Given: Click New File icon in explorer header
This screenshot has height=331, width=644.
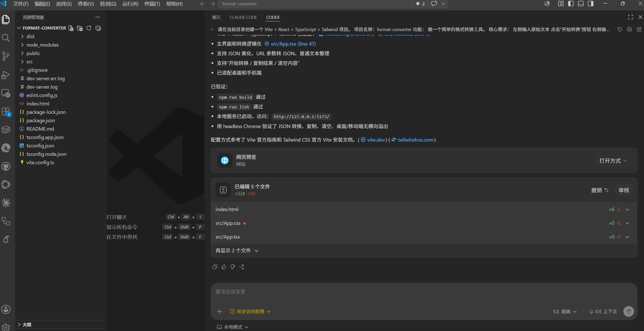Looking at the screenshot, I should pos(71,28).
